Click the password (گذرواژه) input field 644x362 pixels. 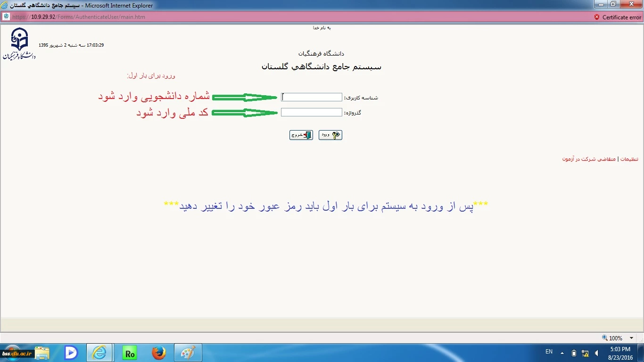coord(311,113)
